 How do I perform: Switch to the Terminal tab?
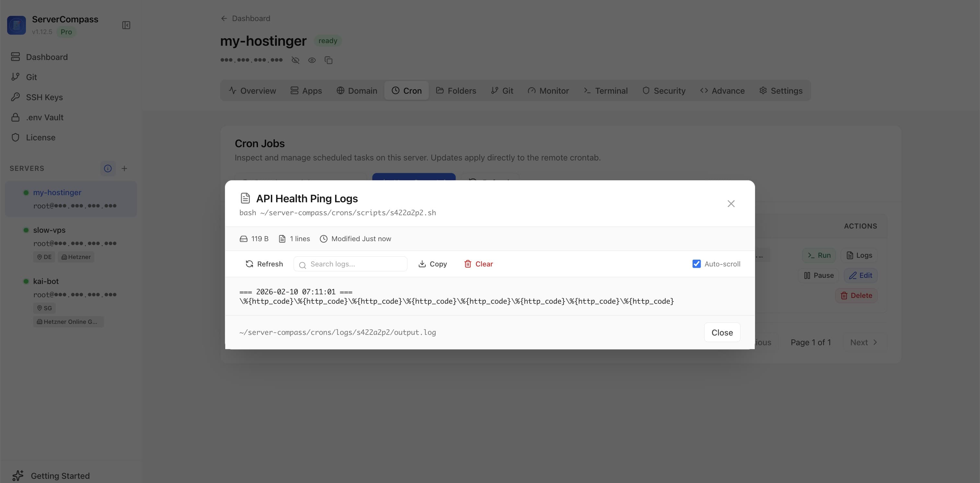tap(606, 90)
